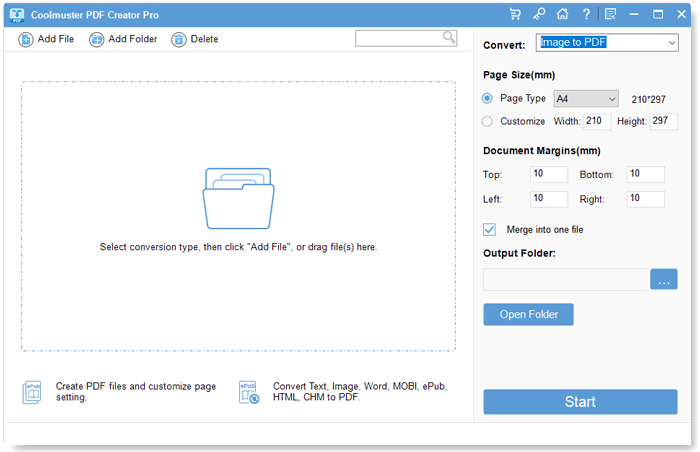This screenshot has width=700, height=452.
Task: Click the Add Folder toolbar button
Action: coord(123,39)
